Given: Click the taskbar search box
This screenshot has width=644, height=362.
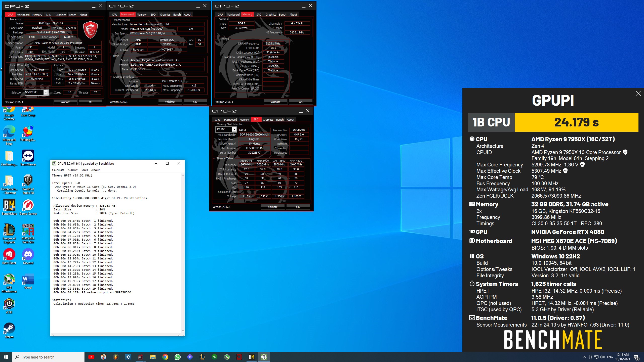Looking at the screenshot, I should 48,357.
